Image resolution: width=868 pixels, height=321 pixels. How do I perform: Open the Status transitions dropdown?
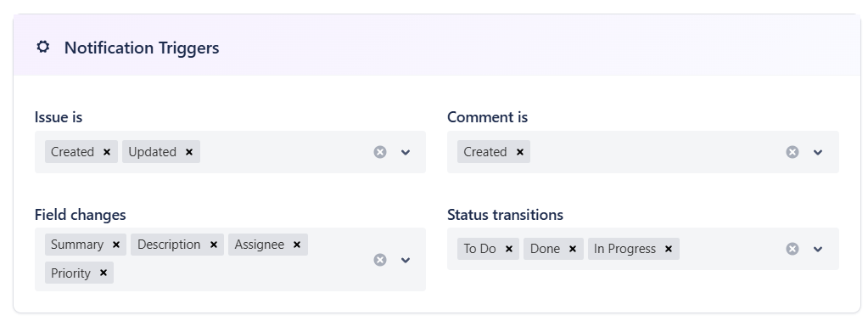click(818, 249)
